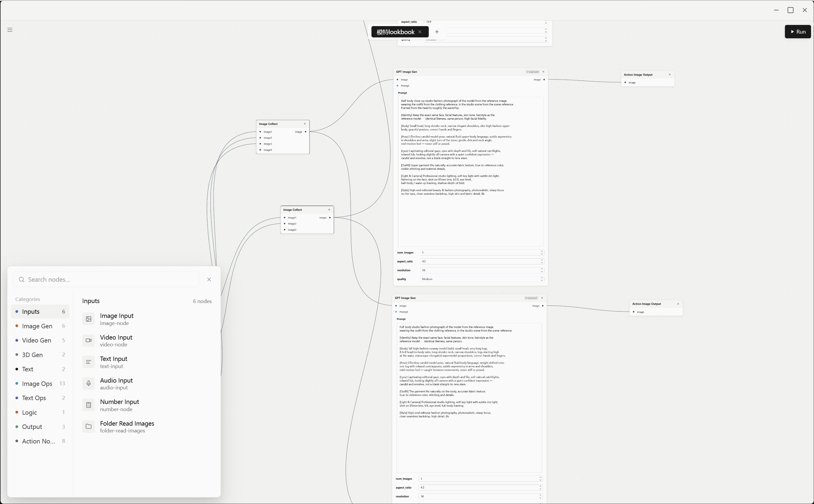
Task: Add the Image Input node by its label
Action: point(117,316)
